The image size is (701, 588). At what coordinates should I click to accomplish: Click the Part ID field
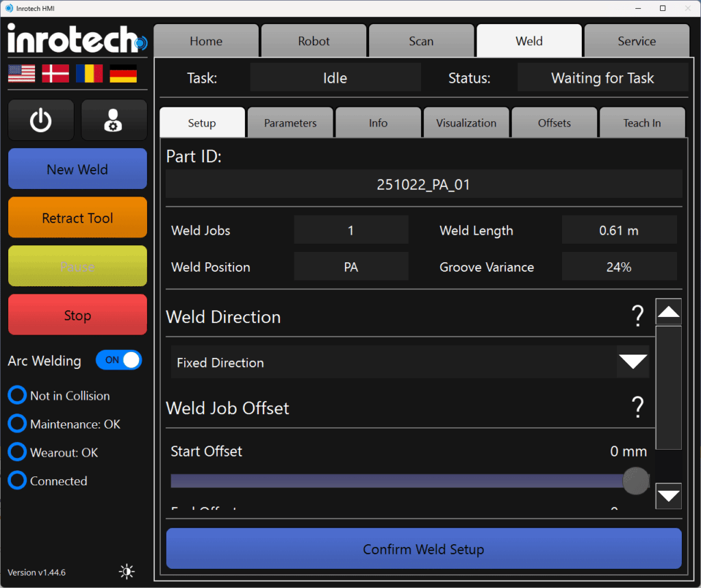[423, 185]
